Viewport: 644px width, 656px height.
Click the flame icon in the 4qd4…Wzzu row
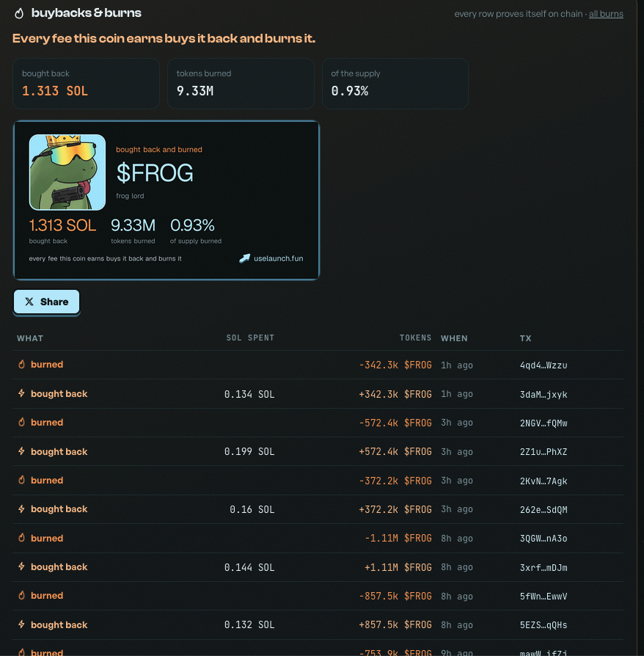coord(22,365)
